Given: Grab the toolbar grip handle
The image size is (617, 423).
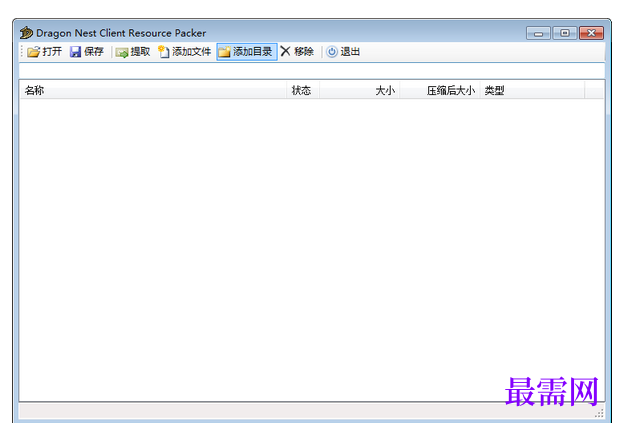Looking at the screenshot, I should pos(22,52).
